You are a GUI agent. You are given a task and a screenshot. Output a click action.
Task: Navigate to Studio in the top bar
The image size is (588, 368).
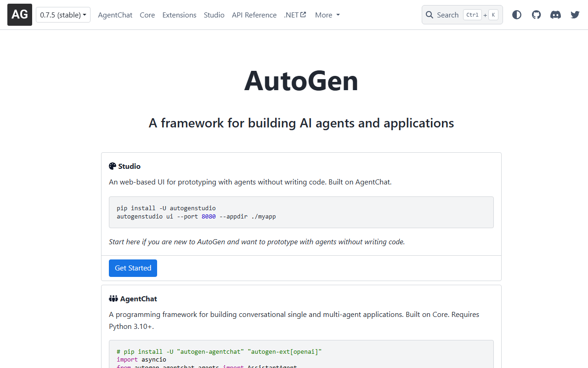tap(214, 15)
